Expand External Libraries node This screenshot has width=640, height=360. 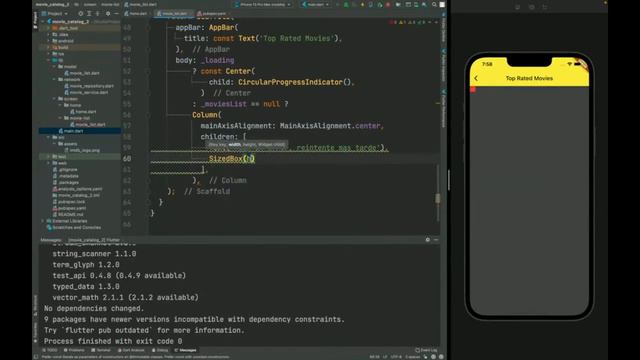pyautogui.click(x=43, y=221)
